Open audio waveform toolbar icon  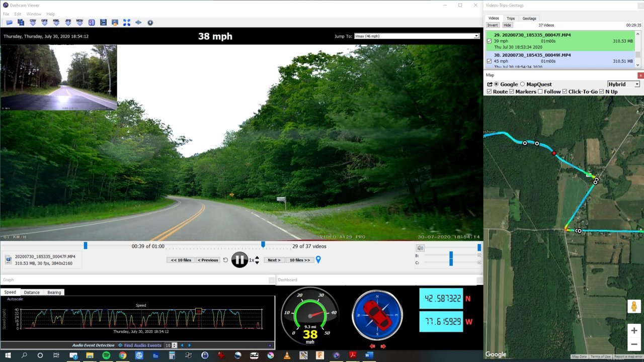(x=138, y=22)
